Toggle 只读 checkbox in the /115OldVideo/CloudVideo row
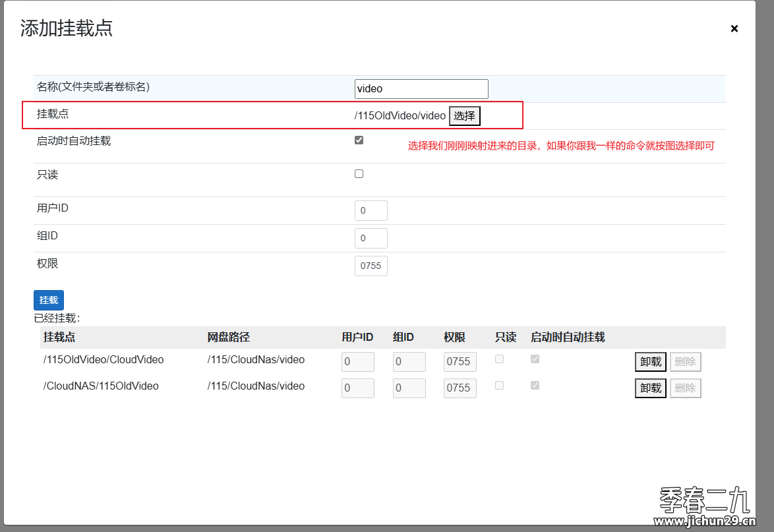This screenshot has height=532, width=774. 499,359
